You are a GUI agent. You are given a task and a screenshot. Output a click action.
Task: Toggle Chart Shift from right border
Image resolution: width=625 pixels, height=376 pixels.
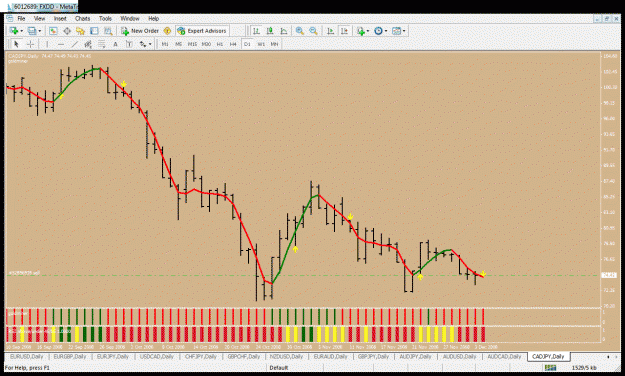(344, 31)
